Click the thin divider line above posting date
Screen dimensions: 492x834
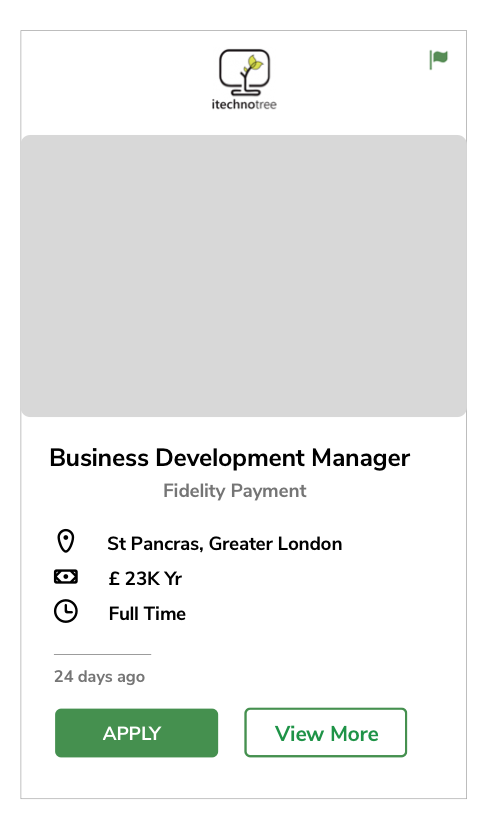tap(102, 654)
